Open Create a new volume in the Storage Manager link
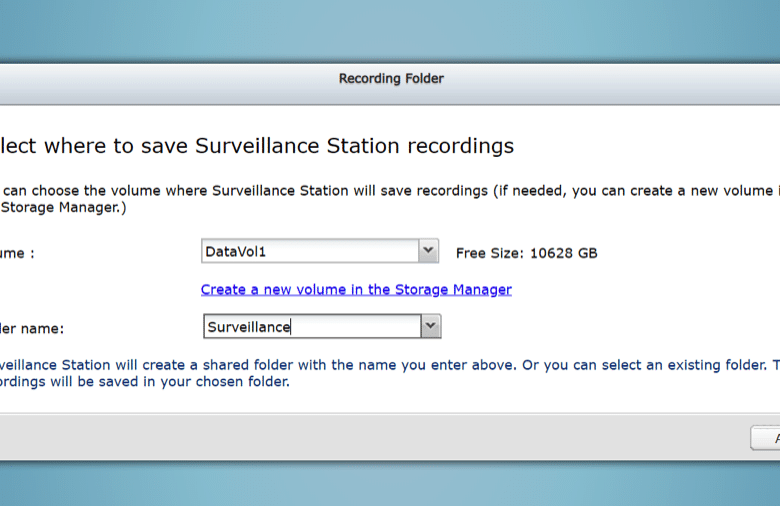This screenshot has width=780, height=507. coord(356,290)
